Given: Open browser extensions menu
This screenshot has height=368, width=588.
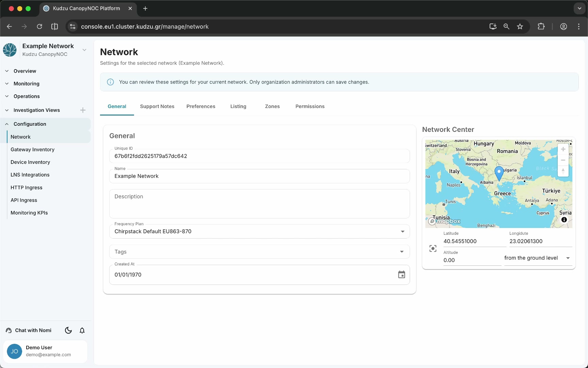Looking at the screenshot, I should (541, 27).
